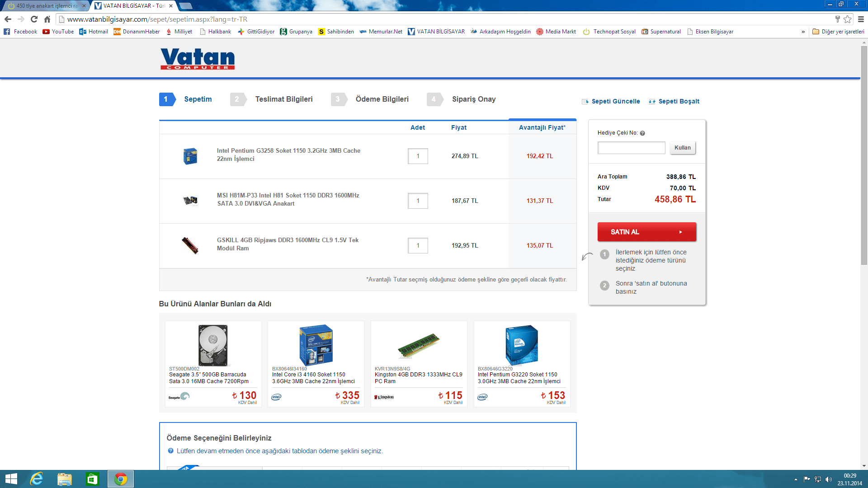Open the Diğer yer işaretleri folder

[x=838, y=32]
